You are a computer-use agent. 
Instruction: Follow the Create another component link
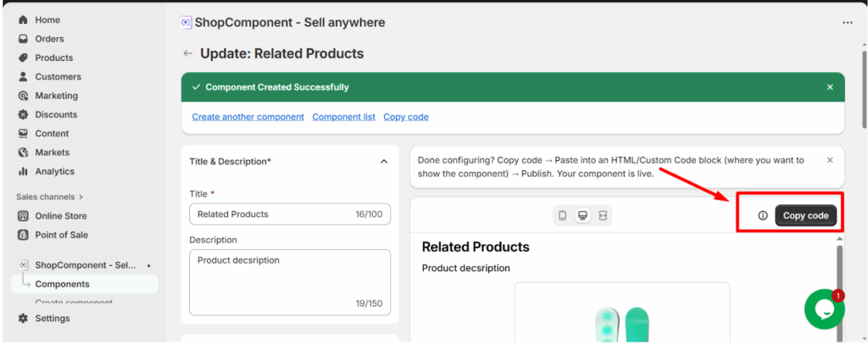tap(248, 117)
